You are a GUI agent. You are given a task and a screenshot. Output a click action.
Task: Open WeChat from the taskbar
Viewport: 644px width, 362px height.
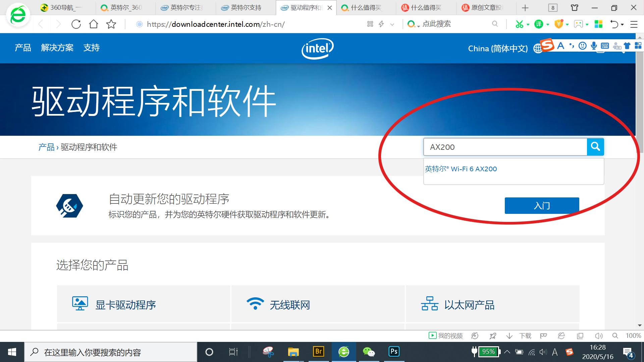click(369, 352)
